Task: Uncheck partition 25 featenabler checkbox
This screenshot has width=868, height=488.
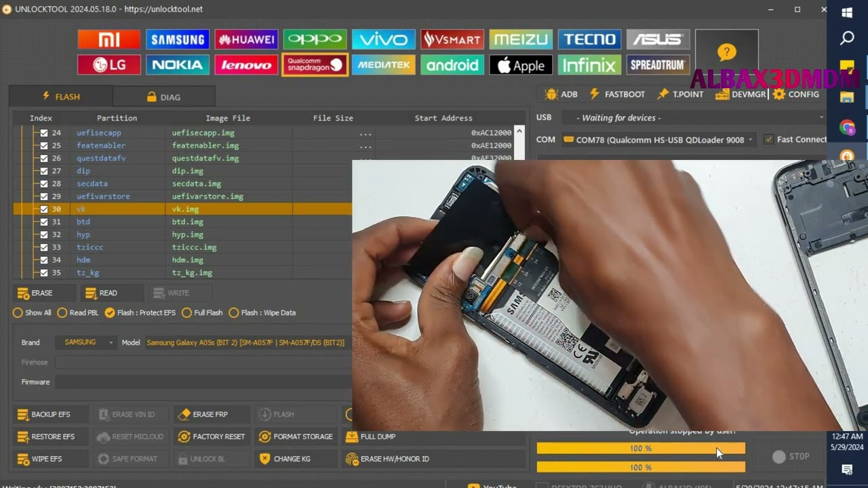Action: (44, 146)
